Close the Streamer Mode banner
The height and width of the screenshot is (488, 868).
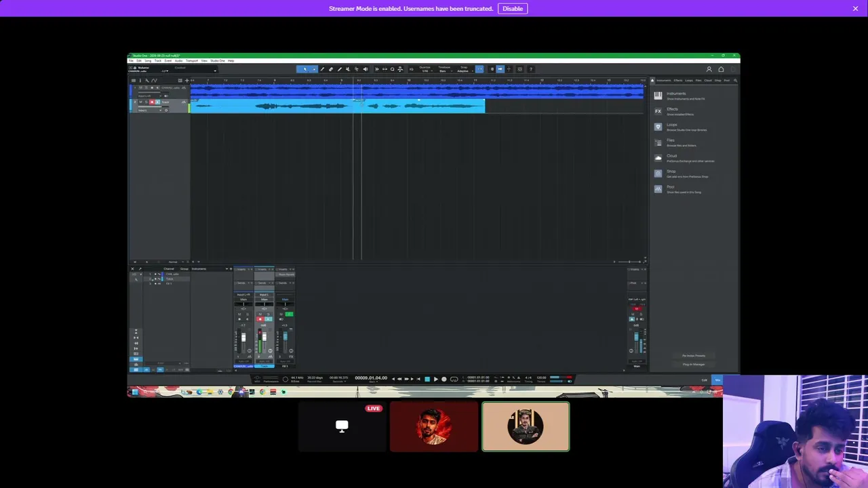tap(856, 8)
